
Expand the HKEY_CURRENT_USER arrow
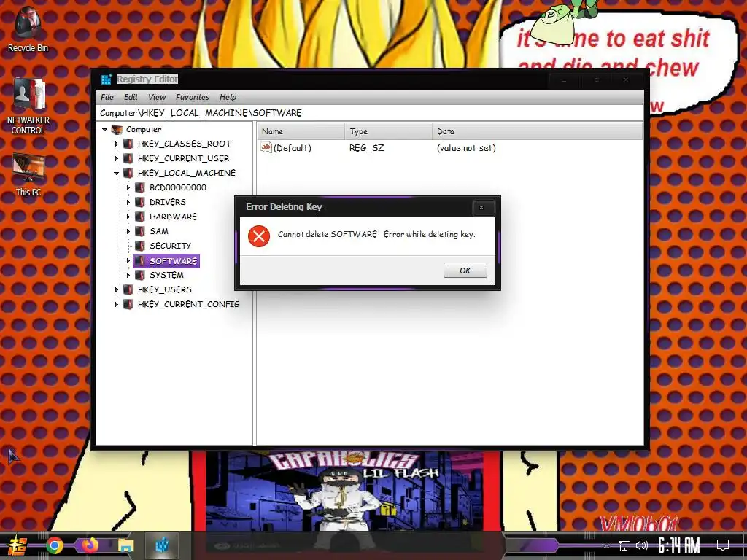[x=116, y=158]
